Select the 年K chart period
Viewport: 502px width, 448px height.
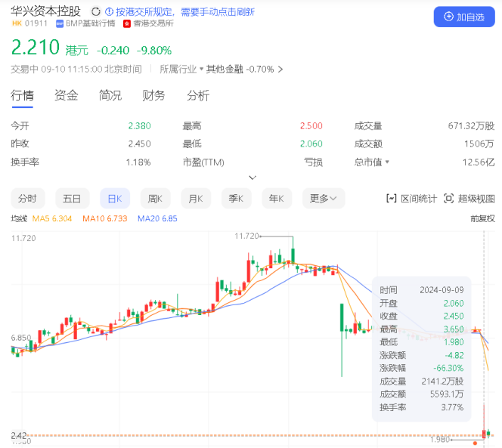276,199
